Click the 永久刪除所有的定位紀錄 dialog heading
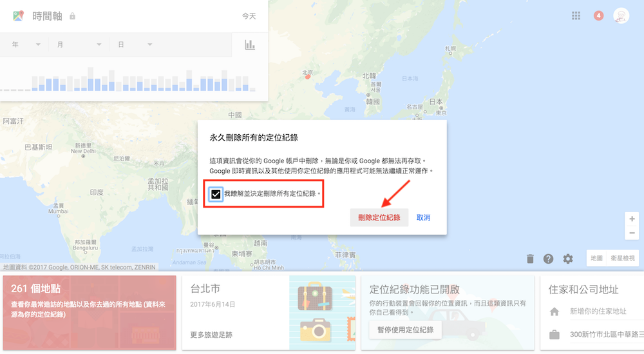The image size is (644, 354). pos(254,138)
